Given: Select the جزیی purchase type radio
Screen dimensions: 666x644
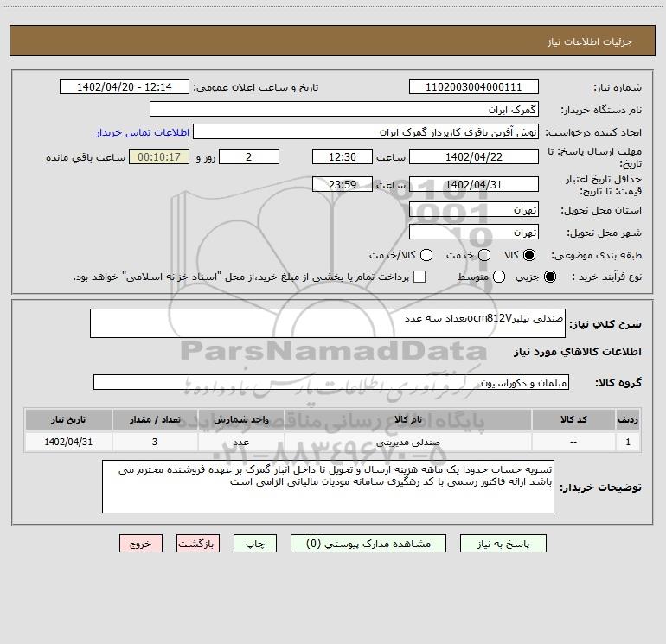Looking at the screenshot, I should (x=550, y=277).
